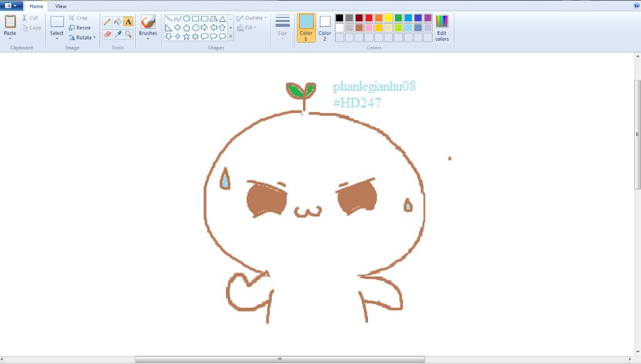Choose the Polygon shape
Screen dimensions: 641x364
pos(213,19)
